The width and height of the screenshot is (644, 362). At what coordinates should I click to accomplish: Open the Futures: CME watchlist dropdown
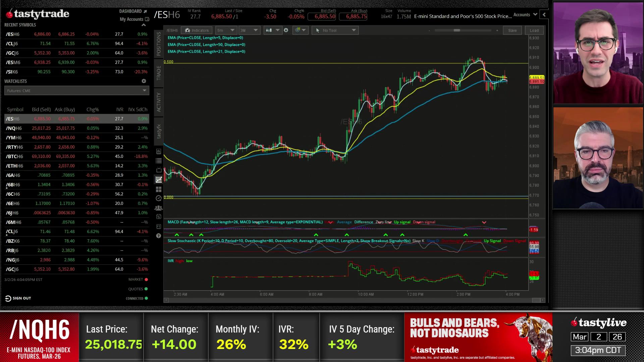tap(76, 90)
